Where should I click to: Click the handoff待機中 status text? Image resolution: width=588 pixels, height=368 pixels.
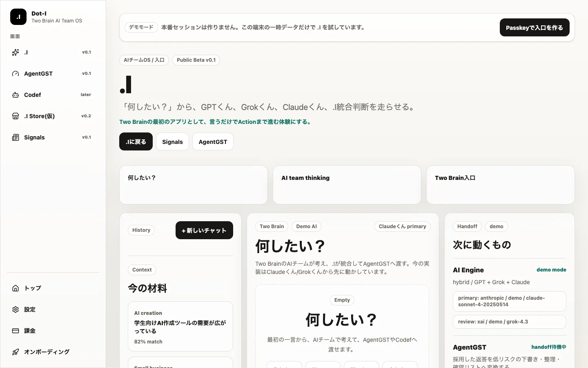click(549, 347)
